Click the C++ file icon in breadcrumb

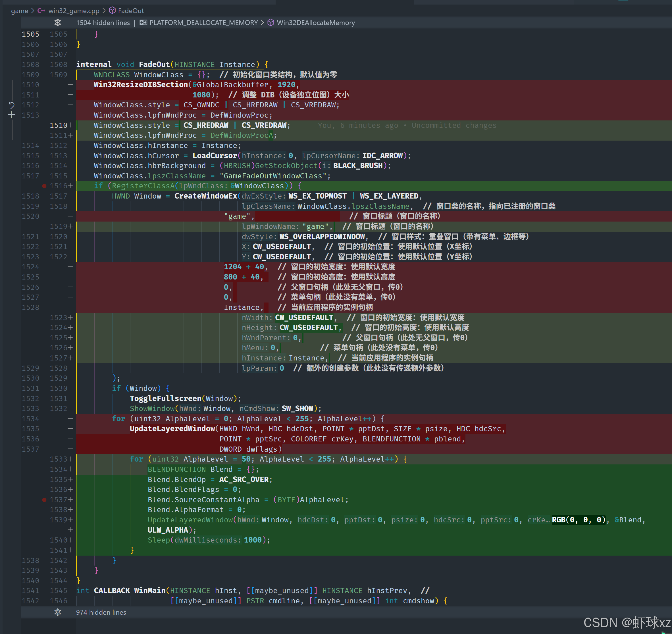pos(41,11)
